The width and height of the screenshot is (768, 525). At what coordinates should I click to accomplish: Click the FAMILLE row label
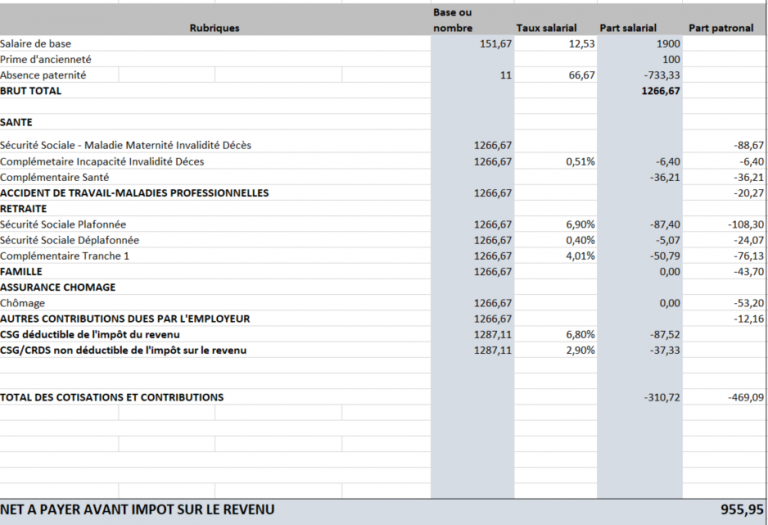21,271
